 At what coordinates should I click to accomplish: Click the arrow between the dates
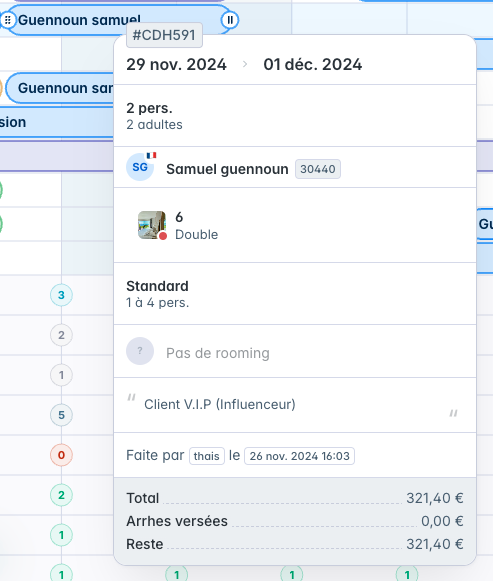click(x=245, y=64)
